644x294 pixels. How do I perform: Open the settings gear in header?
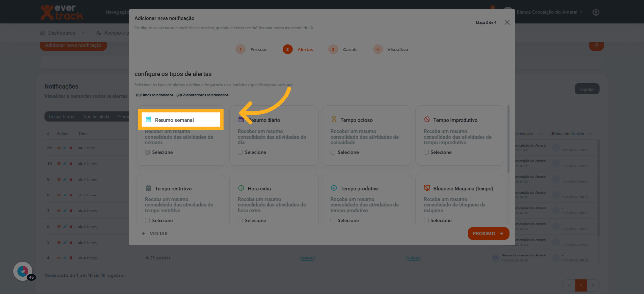tap(596, 12)
